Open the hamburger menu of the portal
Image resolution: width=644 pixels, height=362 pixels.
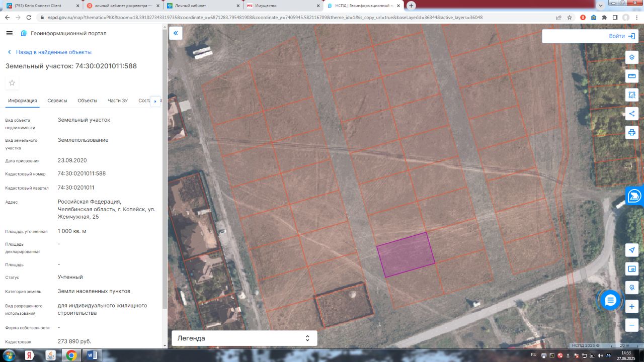(9, 33)
